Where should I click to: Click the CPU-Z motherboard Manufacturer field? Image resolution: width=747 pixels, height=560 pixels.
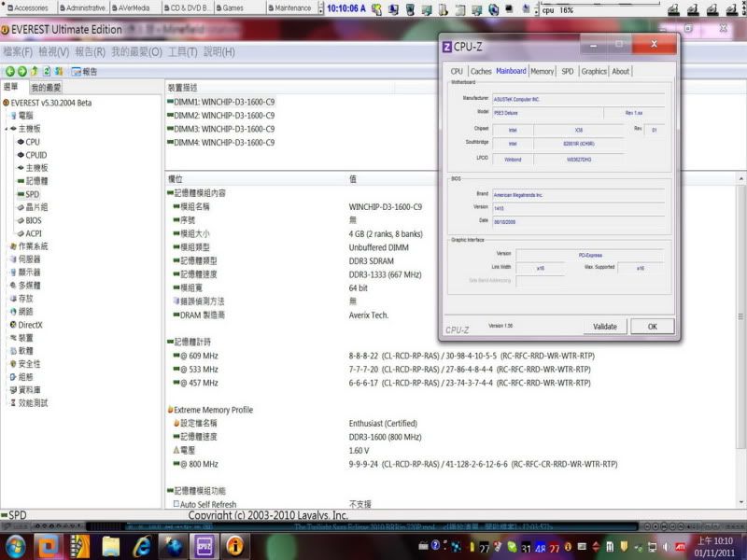click(578, 100)
